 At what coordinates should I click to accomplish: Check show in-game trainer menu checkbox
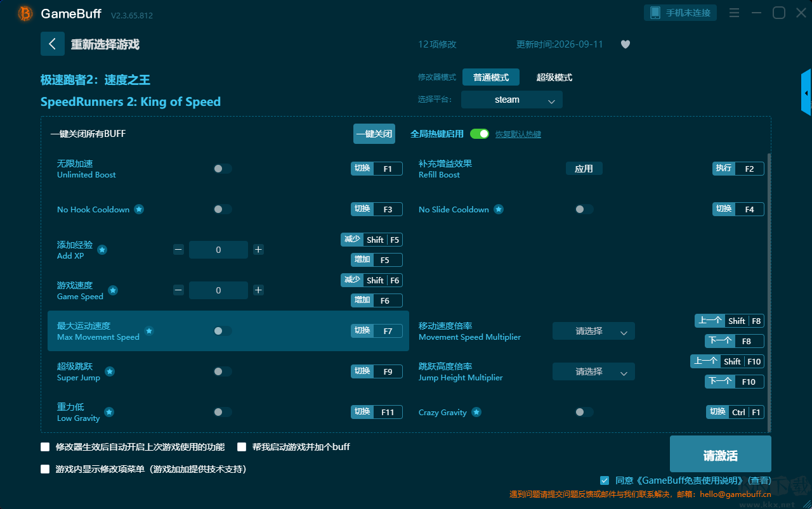point(45,469)
